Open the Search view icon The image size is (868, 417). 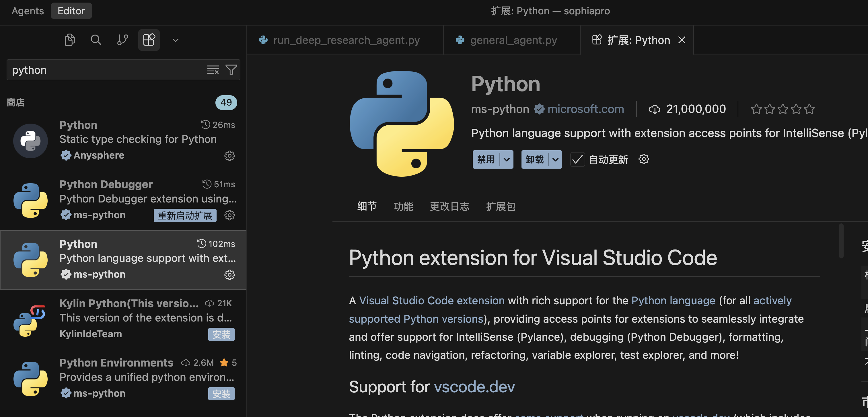(96, 40)
